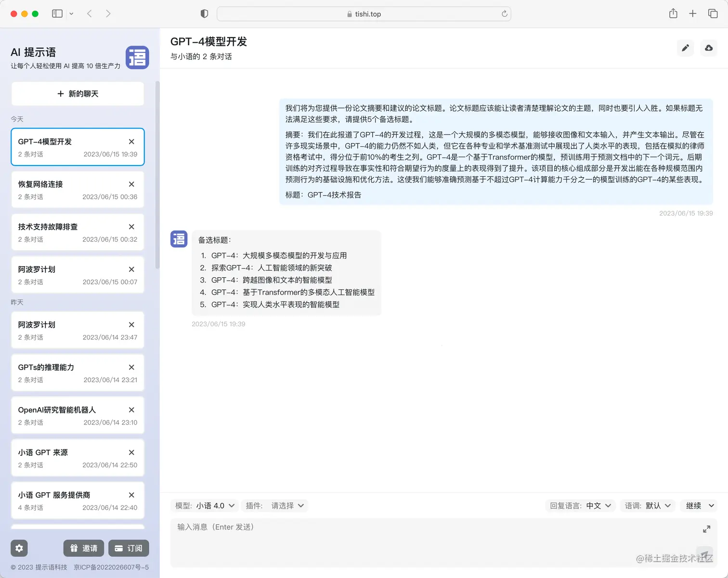Image resolution: width=728 pixels, height=578 pixels.
Task: Open the OpenAI研究智能机器人 conversation
Action: coord(78,415)
